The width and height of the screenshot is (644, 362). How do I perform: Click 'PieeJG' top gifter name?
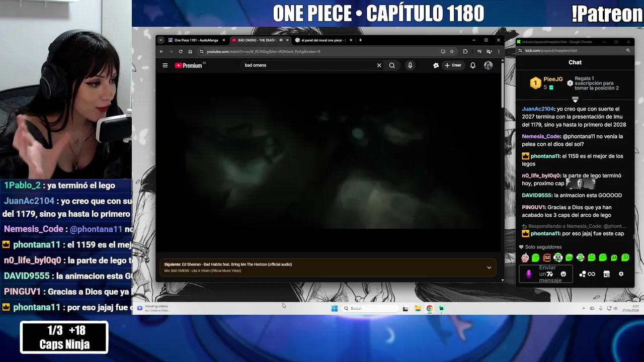pyautogui.click(x=553, y=79)
